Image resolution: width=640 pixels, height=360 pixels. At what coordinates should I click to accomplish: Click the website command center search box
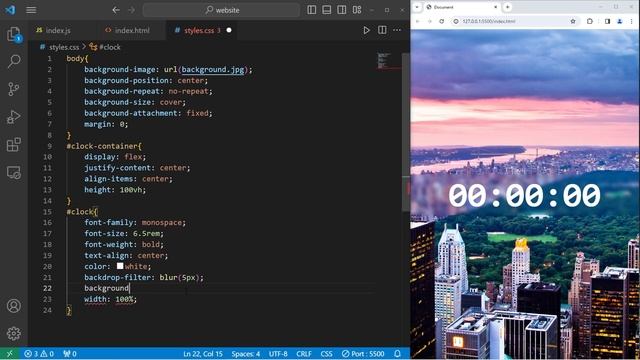[x=222, y=10]
